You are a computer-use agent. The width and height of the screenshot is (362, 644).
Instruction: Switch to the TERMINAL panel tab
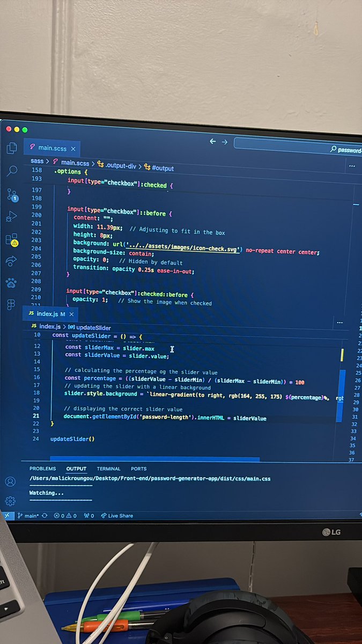(x=108, y=469)
